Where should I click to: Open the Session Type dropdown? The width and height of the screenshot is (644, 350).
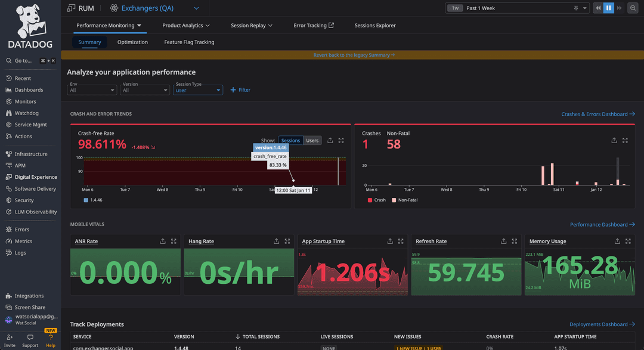198,89
